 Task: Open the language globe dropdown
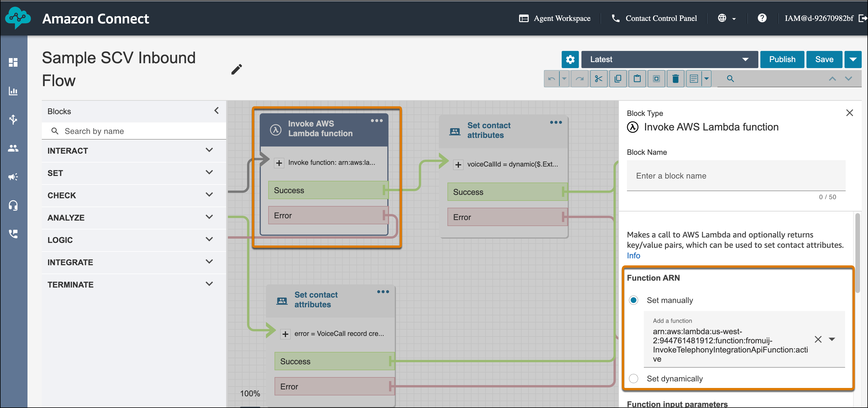click(727, 18)
